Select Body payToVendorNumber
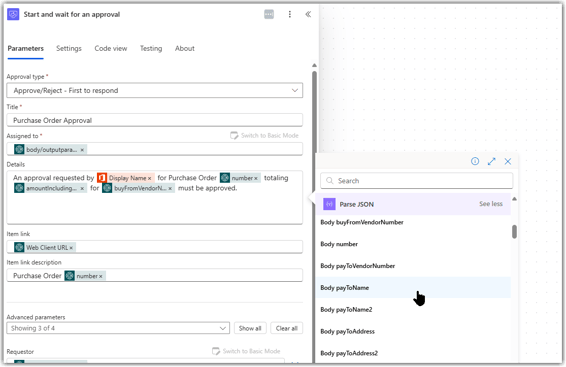This screenshot has height=367, width=566. 413,266
